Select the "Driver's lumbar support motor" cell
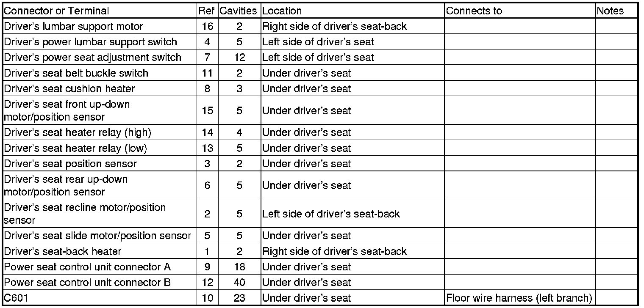Viewport: 644px width, 308px height. 74,27
